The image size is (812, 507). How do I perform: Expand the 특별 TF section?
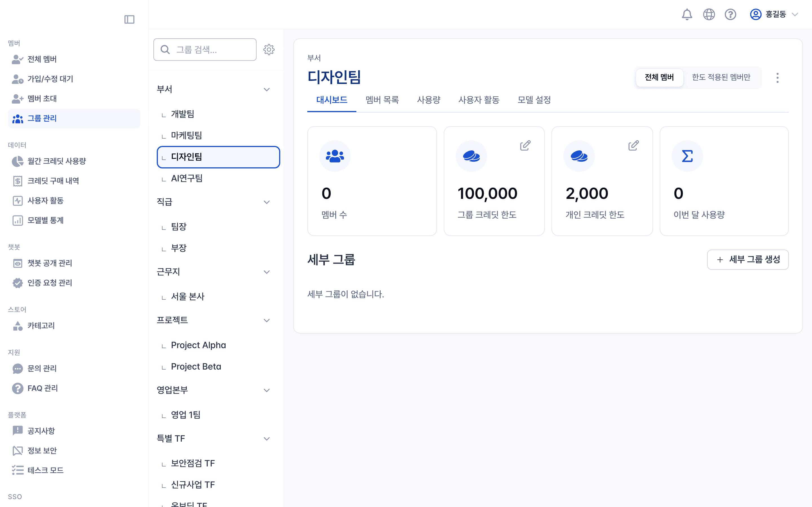click(x=267, y=438)
